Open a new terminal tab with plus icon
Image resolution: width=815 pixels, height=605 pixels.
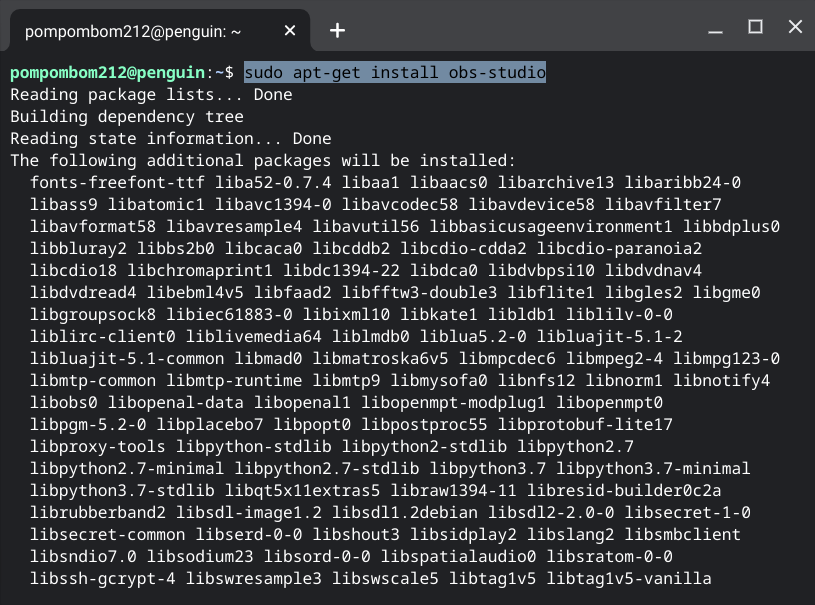point(337,31)
